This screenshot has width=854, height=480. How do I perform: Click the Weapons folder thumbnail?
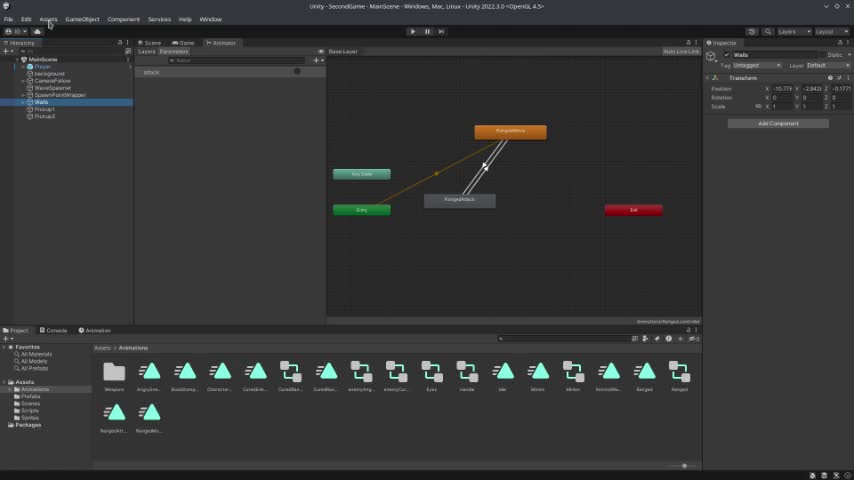tap(114, 372)
